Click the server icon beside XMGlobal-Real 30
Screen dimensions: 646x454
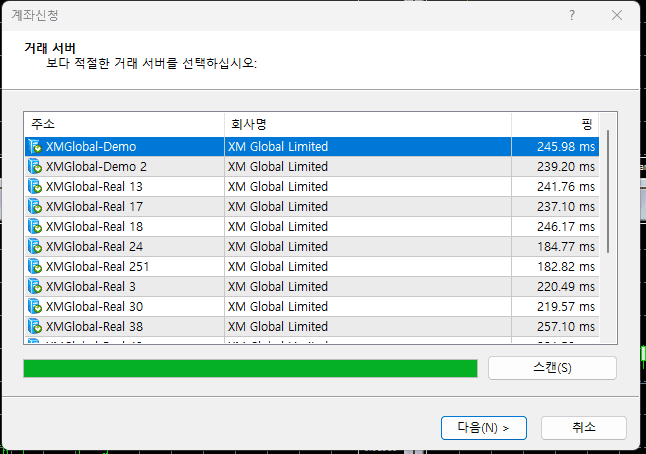[x=35, y=307]
